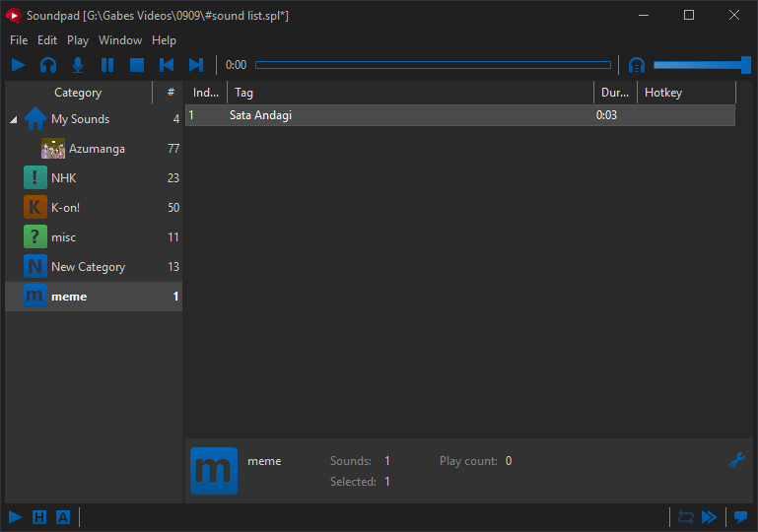Click the headphones playback icon in toolbar
758x532 pixels.
48,65
